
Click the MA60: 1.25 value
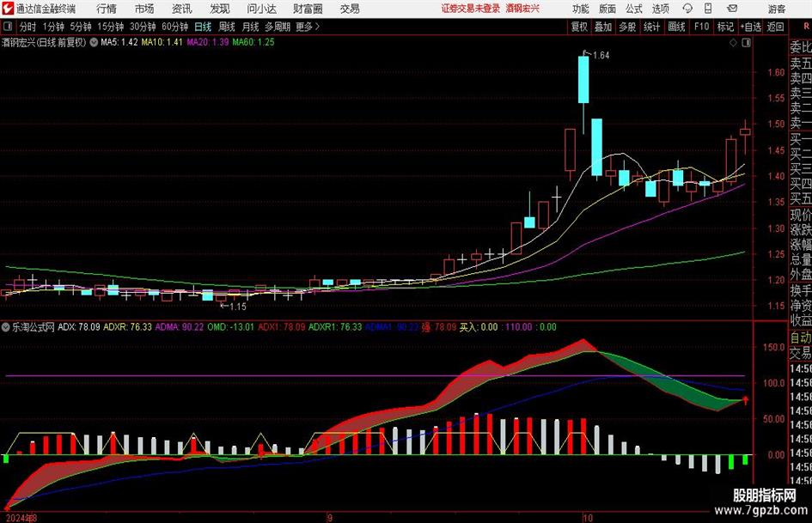[253, 42]
